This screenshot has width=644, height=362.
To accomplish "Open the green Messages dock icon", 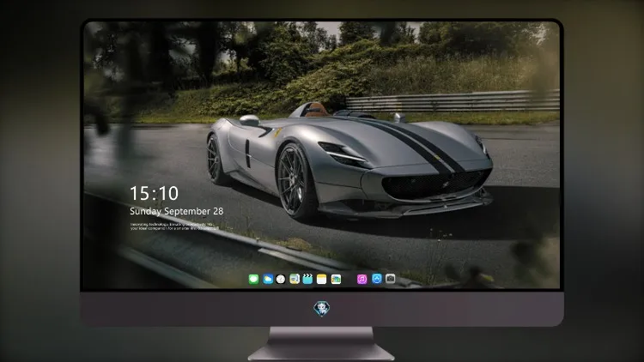I will coord(253,280).
